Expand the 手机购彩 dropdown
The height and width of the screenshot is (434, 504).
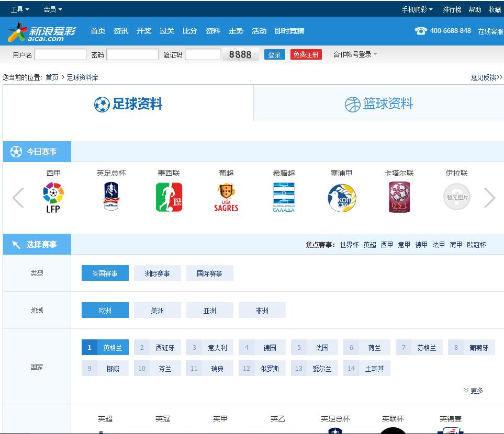(x=417, y=9)
